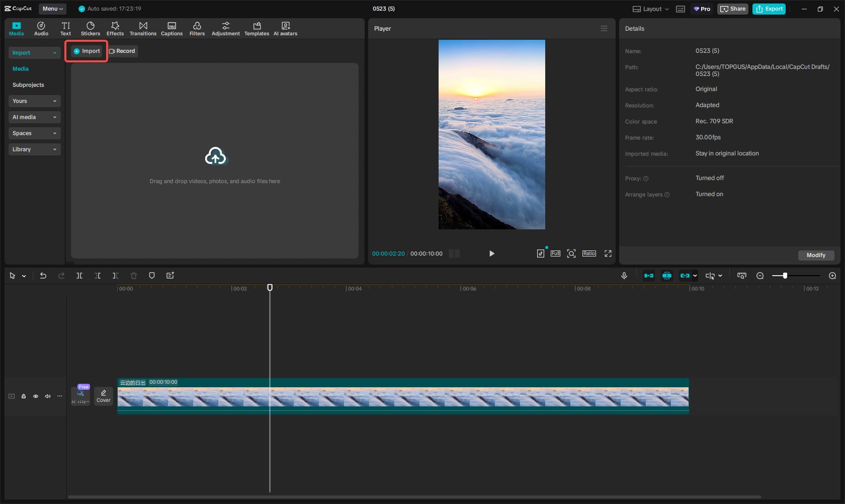Click the voiceover microphone icon in timeline toolbar
This screenshot has height=504, width=845.
(x=624, y=276)
